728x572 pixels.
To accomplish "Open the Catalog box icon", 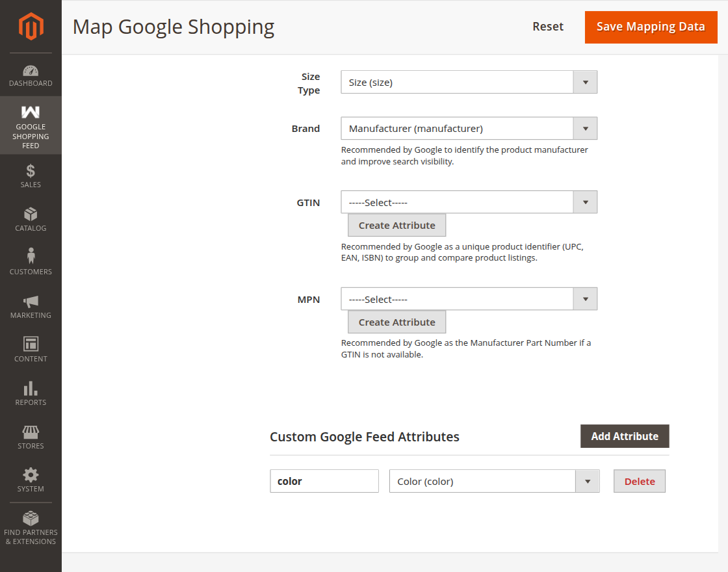I will (x=31, y=214).
